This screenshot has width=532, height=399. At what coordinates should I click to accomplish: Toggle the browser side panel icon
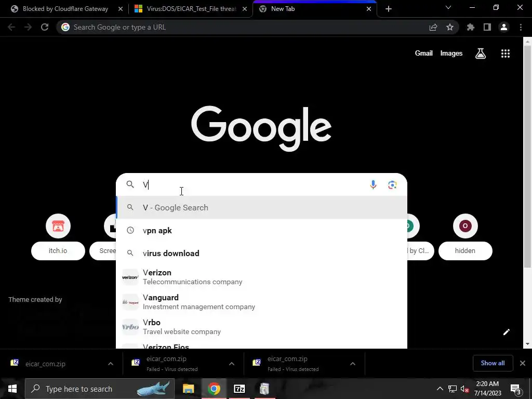click(x=487, y=27)
